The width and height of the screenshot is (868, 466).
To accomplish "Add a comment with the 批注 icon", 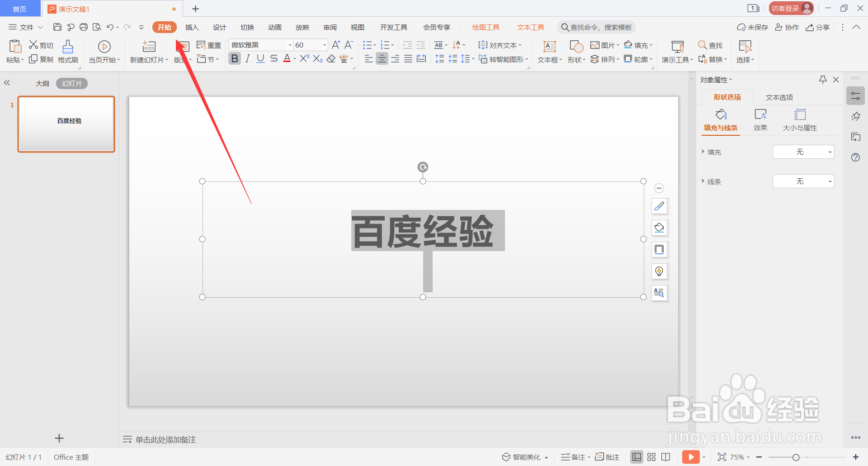I will 607,456.
